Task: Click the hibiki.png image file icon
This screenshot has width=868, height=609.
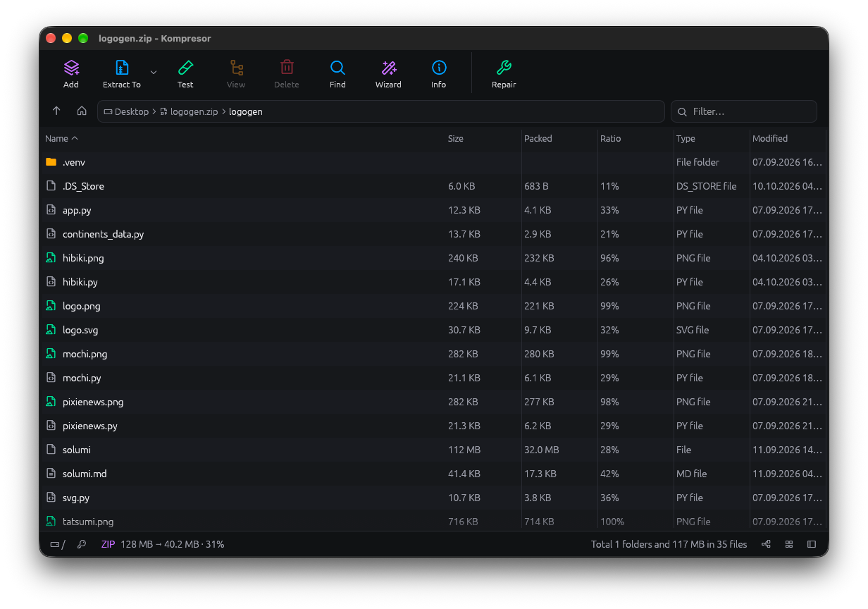Action: pyautogui.click(x=51, y=258)
